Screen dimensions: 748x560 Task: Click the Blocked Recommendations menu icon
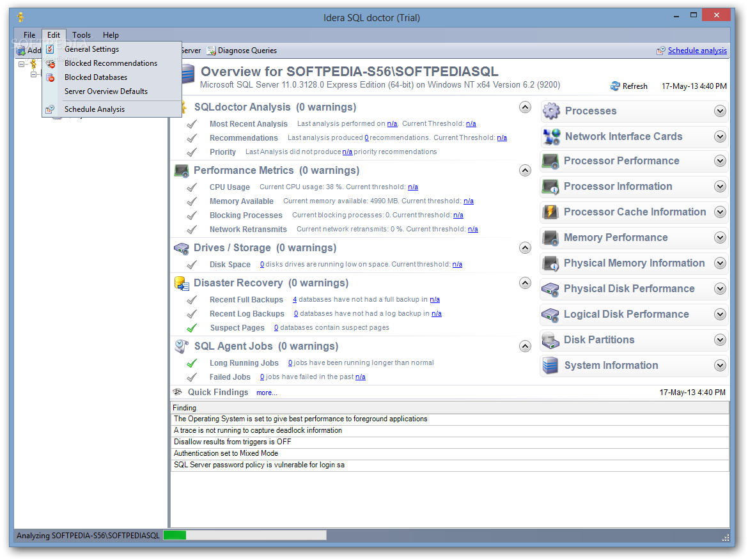[x=50, y=63]
